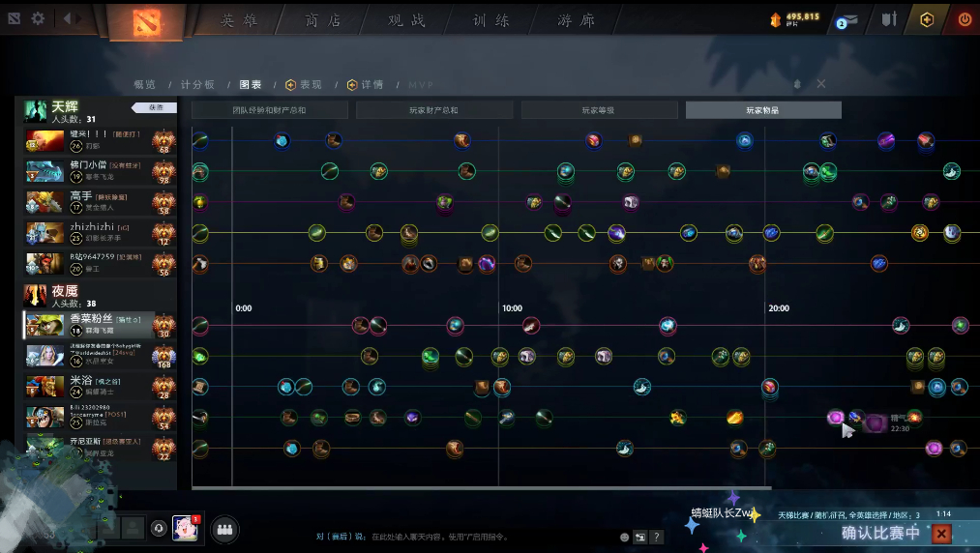Click the rank medal showing 68
980x553 pixels.
tap(163, 141)
